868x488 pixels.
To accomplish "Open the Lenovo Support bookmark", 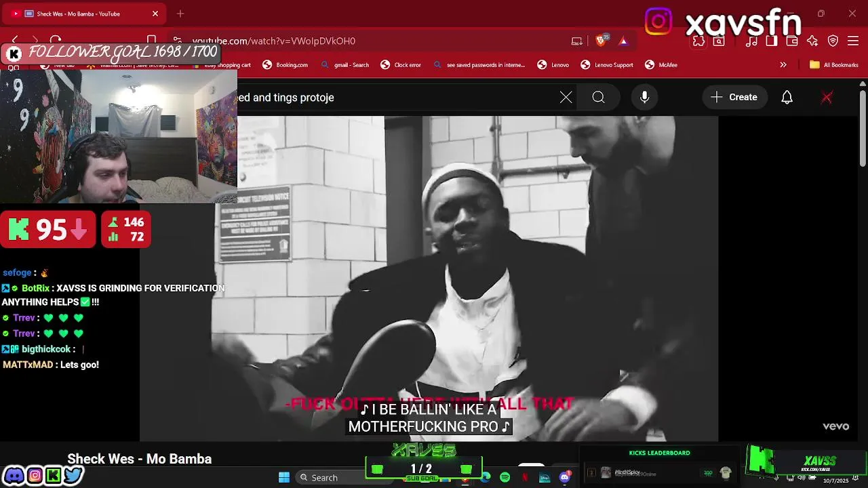I will (x=607, y=65).
